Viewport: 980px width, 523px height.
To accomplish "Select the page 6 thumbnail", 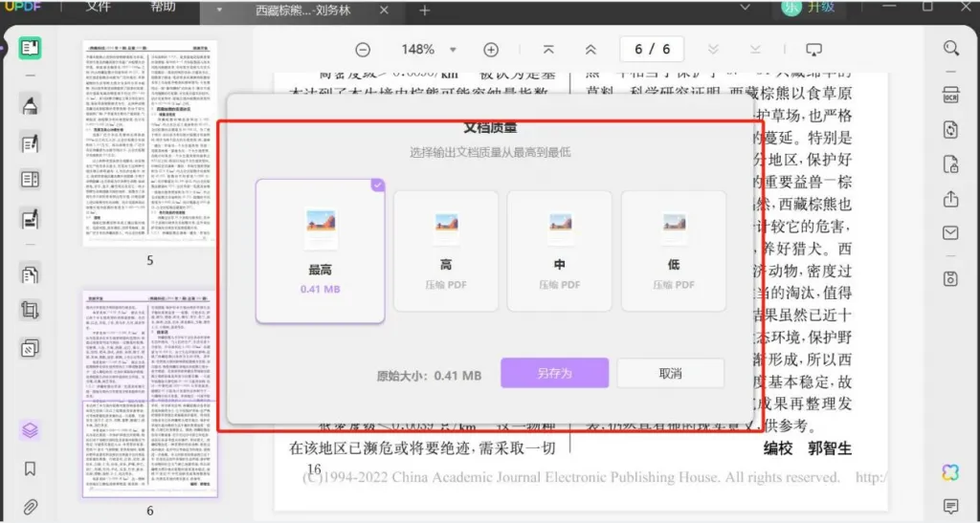I will tap(150, 394).
